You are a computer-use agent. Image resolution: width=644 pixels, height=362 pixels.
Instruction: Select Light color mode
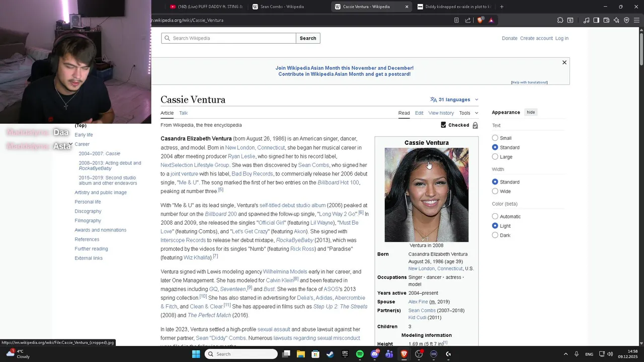tap(495, 226)
